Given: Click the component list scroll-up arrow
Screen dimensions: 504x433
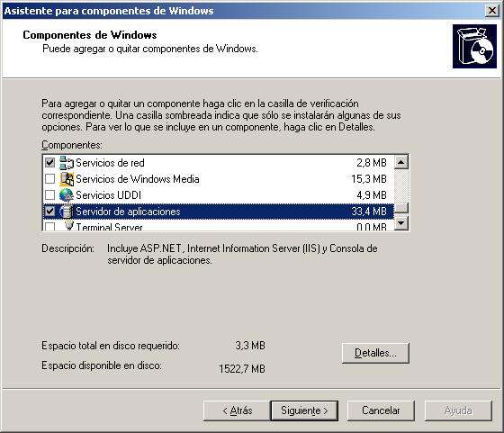Looking at the screenshot, I should 401,162.
